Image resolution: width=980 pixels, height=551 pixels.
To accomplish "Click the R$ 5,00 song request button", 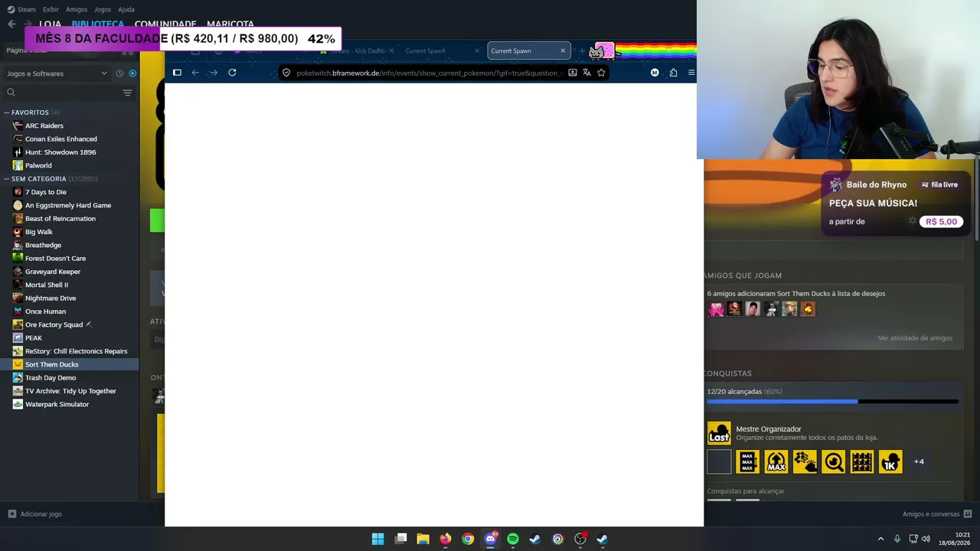I will click(941, 222).
